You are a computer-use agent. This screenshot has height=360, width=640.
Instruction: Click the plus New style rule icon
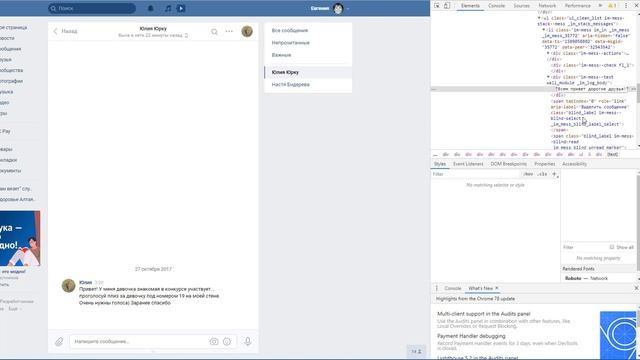[x=554, y=174]
